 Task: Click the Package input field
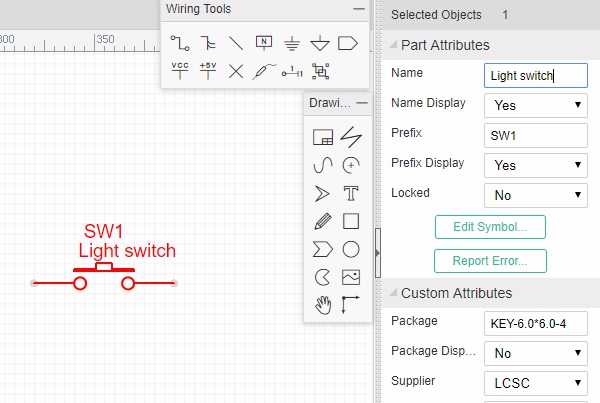tap(535, 324)
